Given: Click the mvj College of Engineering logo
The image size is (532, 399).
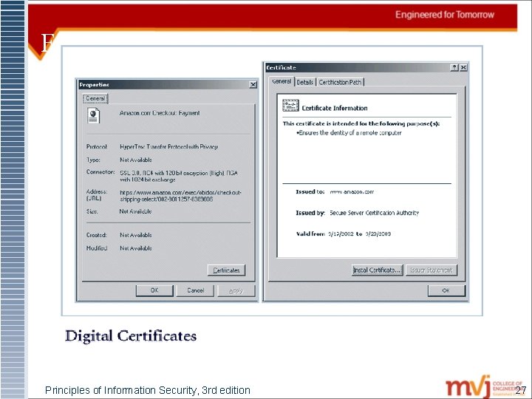Looking at the screenshot, I should point(485,386).
